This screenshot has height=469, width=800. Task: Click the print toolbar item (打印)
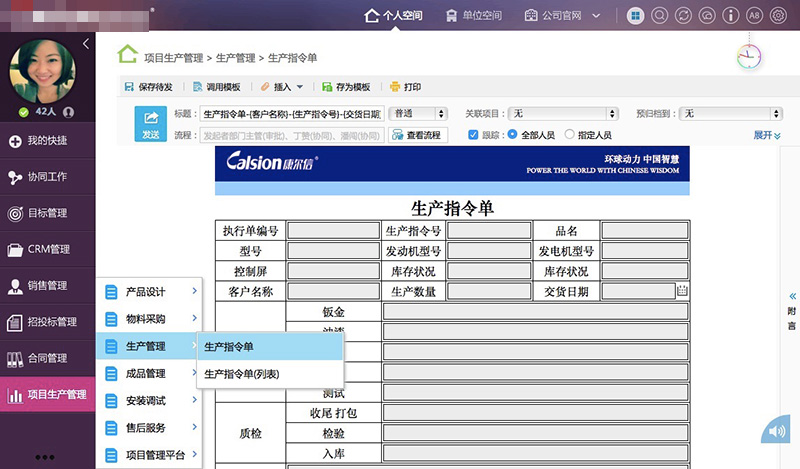[x=405, y=87]
